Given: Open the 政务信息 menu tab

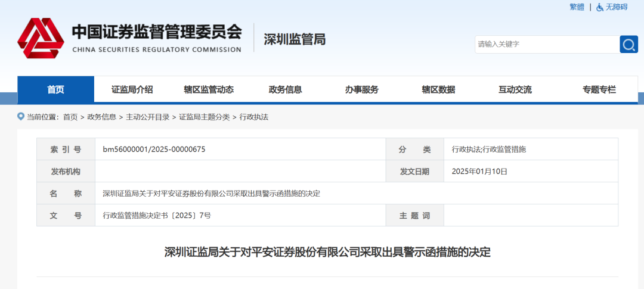Looking at the screenshot, I should coord(286,89).
